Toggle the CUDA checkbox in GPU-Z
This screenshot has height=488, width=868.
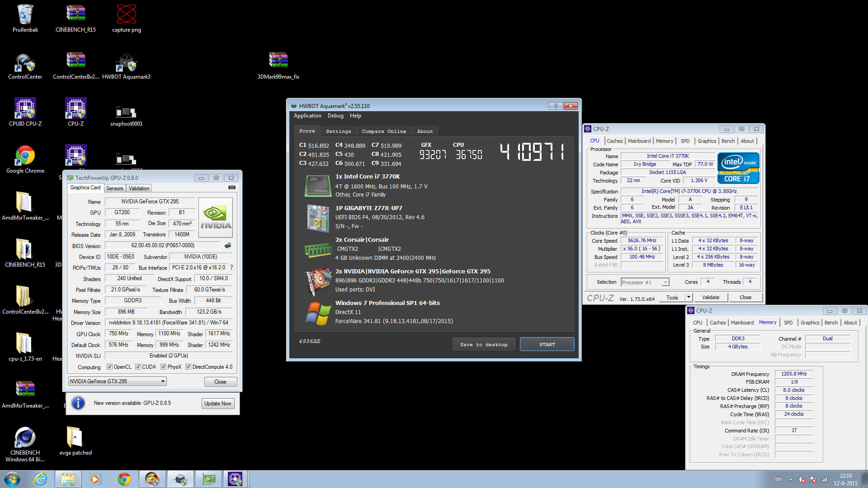(138, 367)
